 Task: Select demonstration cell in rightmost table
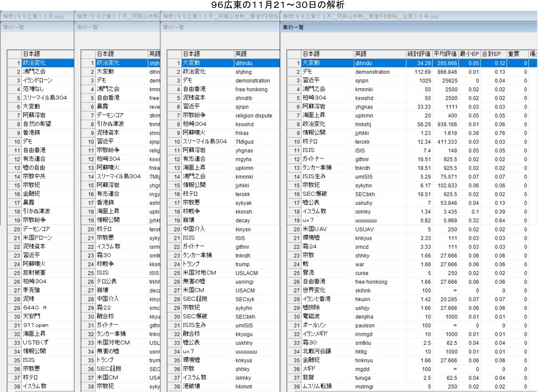(x=372, y=72)
